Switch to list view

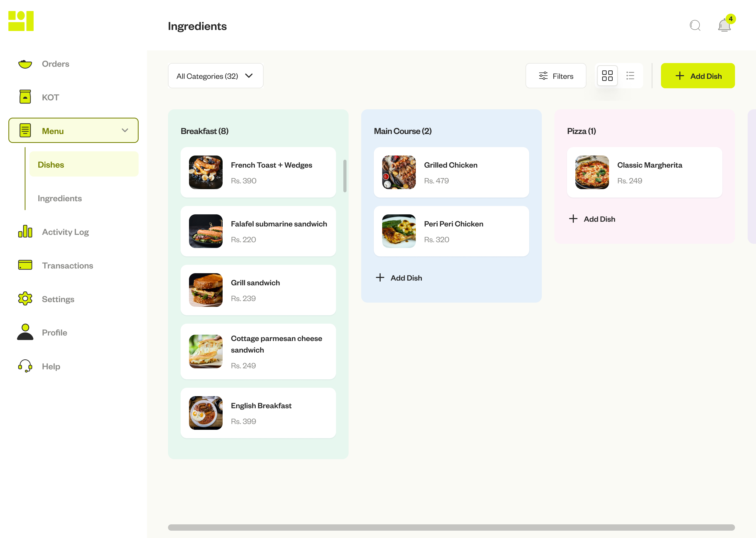630,76
